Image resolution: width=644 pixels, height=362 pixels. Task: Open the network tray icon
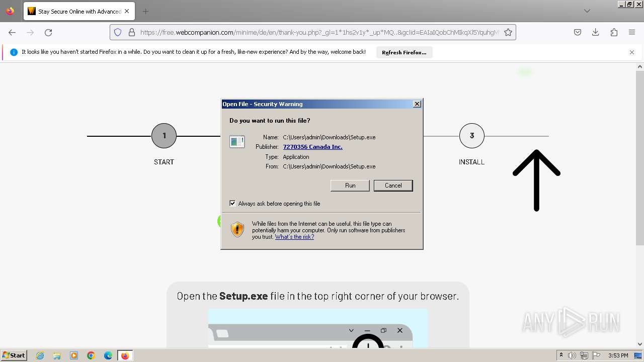click(x=584, y=355)
